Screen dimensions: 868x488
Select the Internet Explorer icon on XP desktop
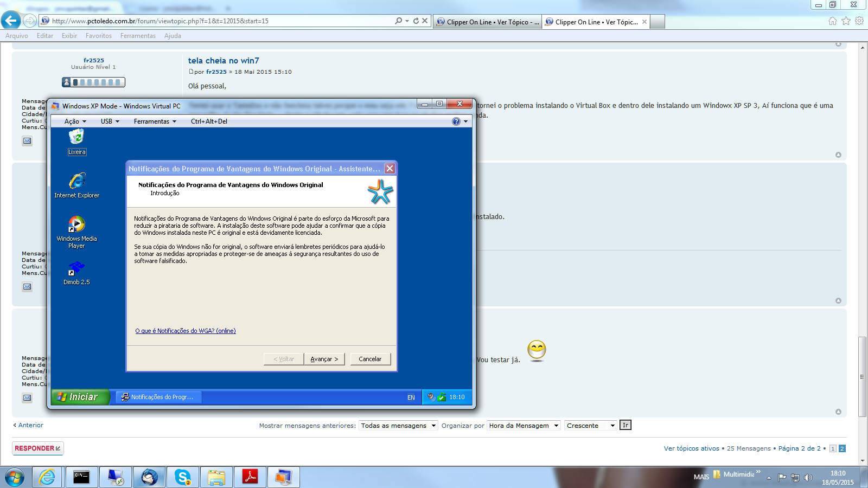tap(77, 185)
